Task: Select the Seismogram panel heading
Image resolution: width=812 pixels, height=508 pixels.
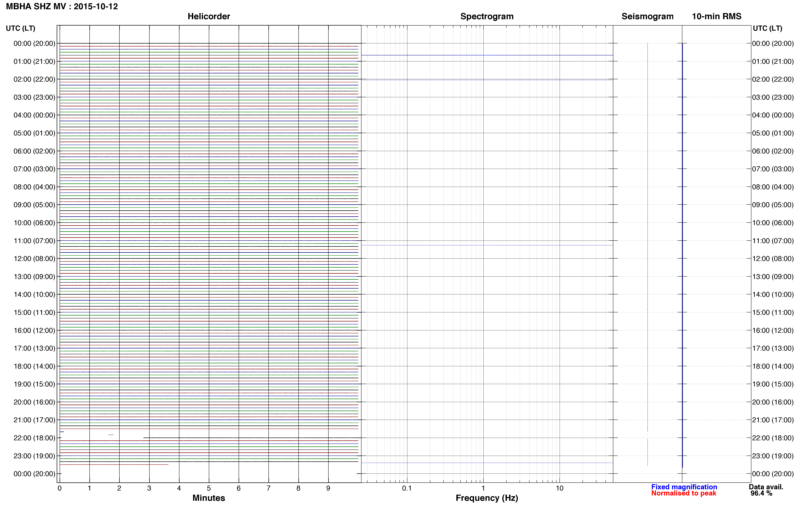Action: (648, 16)
